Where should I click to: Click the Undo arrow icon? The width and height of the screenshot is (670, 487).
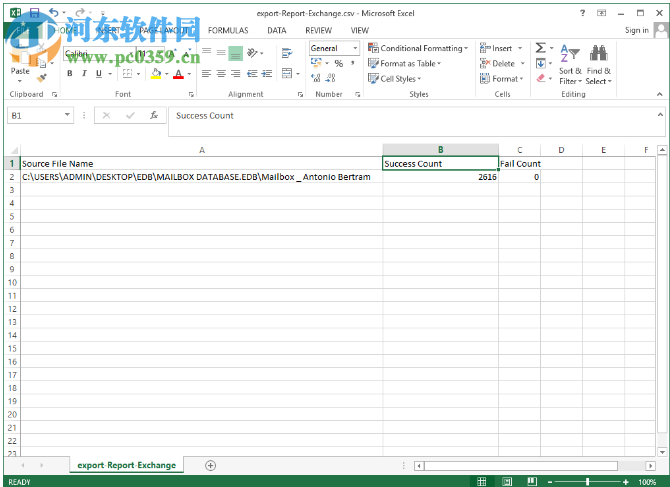point(53,13)
